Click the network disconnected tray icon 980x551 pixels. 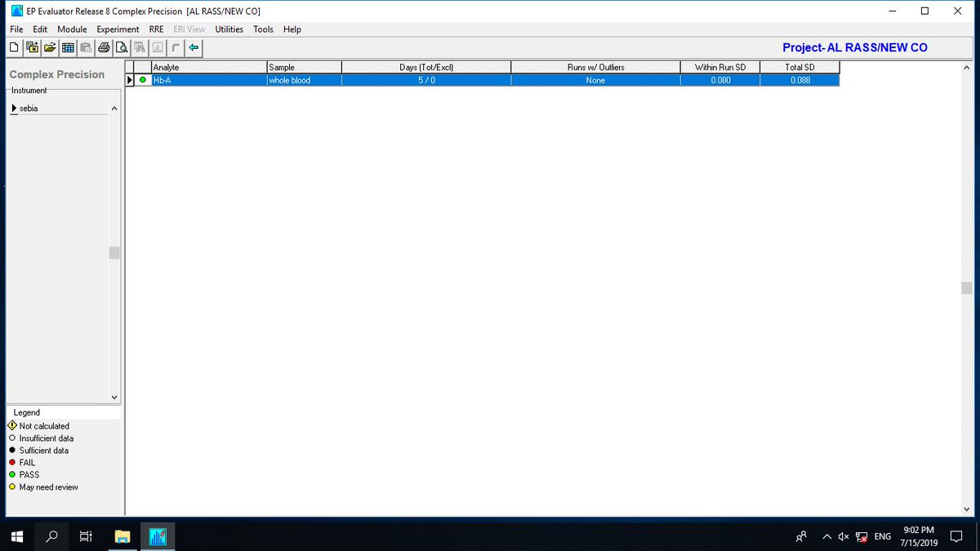click(x=861, y=536)
